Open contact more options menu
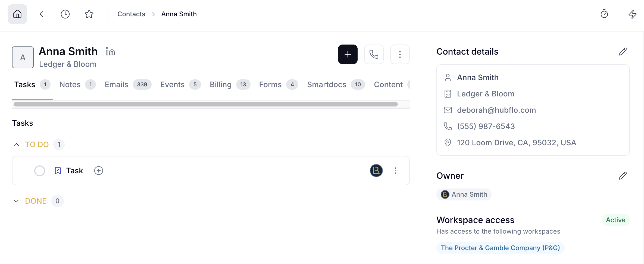 (x=400, y=54)
